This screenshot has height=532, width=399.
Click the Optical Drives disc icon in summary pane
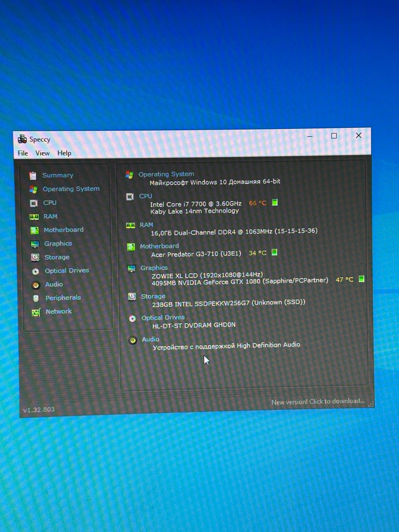[x=133, y=319]
